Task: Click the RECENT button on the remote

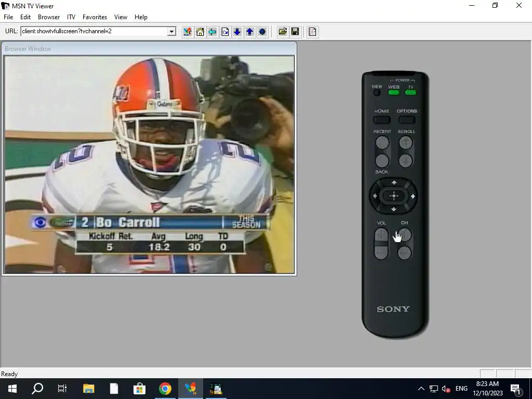Action: (x=382, y=142)
